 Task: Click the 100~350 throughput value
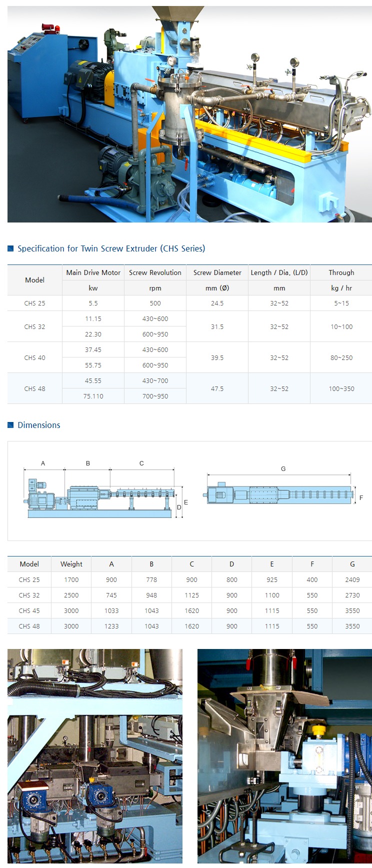coord(341,388)
